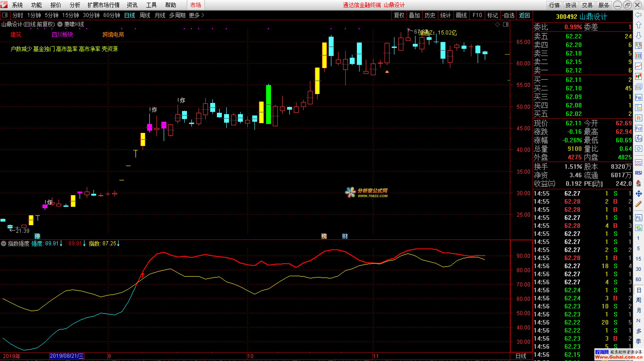Click the circle icon in right sidebar
The width and height of the screenshot is (644, 361).
(x=638, y=149)
